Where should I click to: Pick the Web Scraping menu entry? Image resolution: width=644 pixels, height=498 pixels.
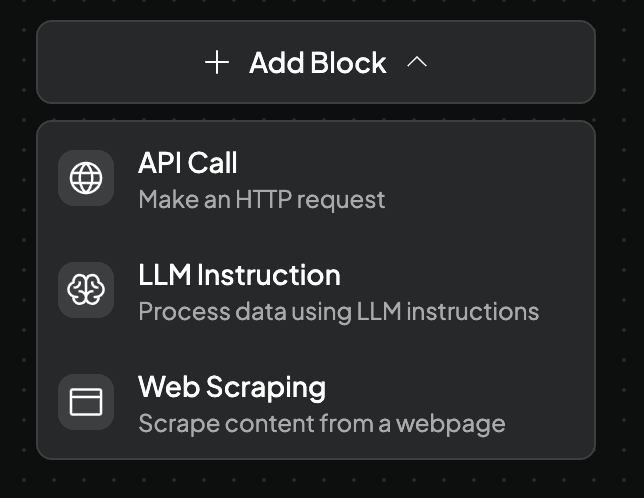[316, 402]
